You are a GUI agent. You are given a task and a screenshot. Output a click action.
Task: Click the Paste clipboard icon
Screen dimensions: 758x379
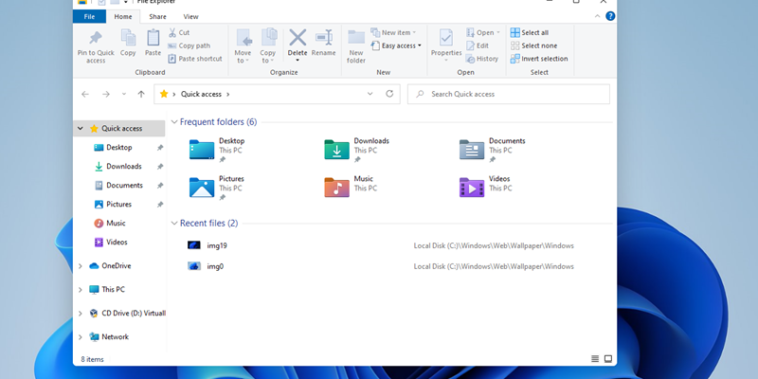(153, 38)
